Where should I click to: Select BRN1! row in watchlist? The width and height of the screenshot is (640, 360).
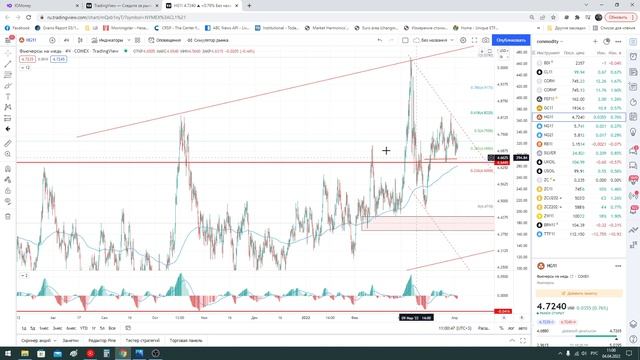pos(579,225)
